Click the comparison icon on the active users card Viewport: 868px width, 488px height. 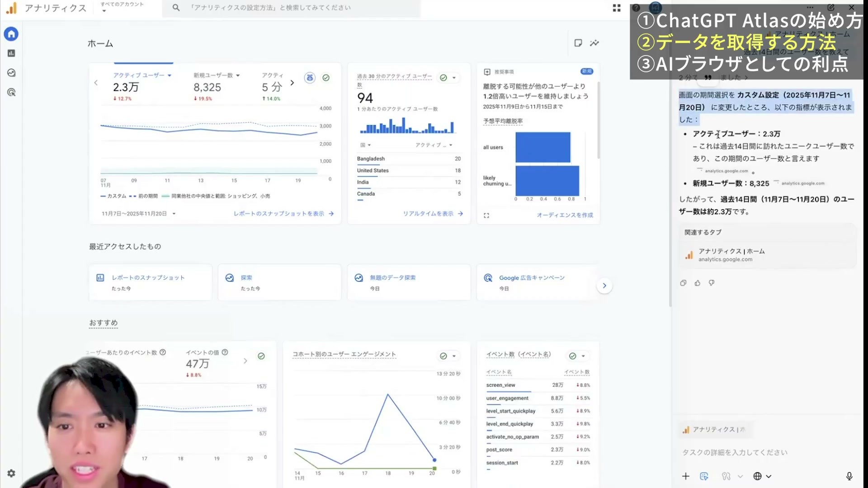point(310,78)
